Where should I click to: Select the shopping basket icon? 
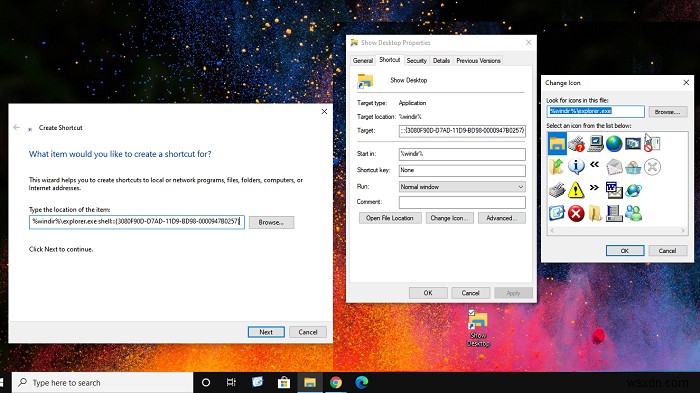tap(633, 167)
